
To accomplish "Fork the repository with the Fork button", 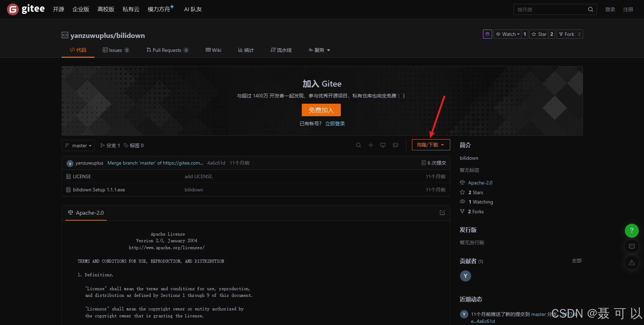I will click(567, 34).
